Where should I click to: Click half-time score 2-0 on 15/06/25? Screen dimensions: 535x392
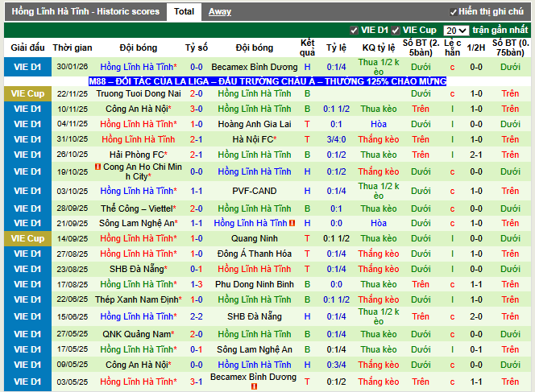[x=476, y=316]
